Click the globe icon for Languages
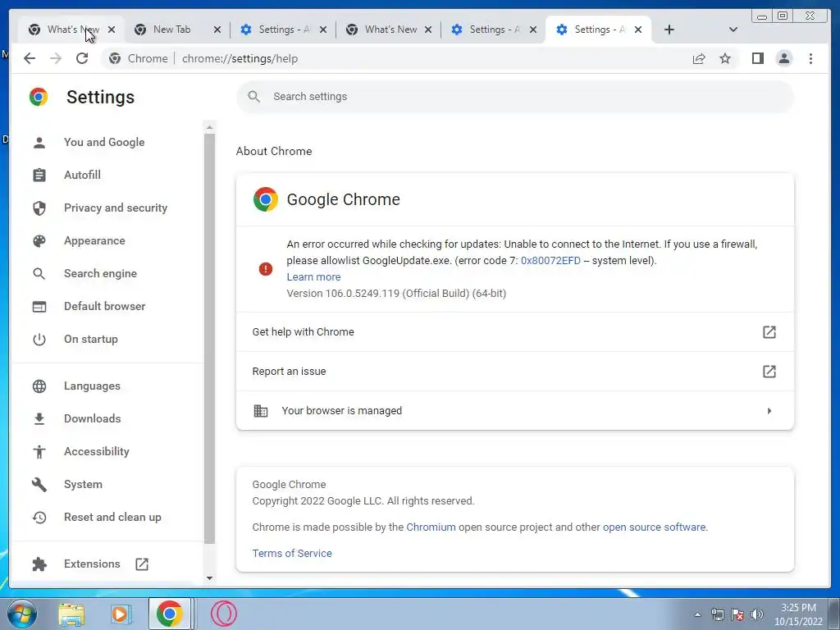The width and height of the screenshot is (840, 630). [39, 386]
